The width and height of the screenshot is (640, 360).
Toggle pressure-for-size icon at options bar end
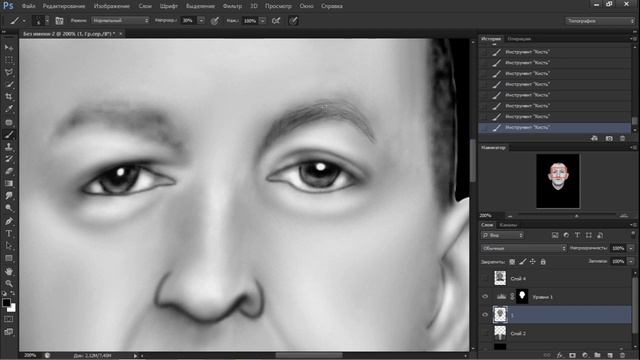[293, 20]
